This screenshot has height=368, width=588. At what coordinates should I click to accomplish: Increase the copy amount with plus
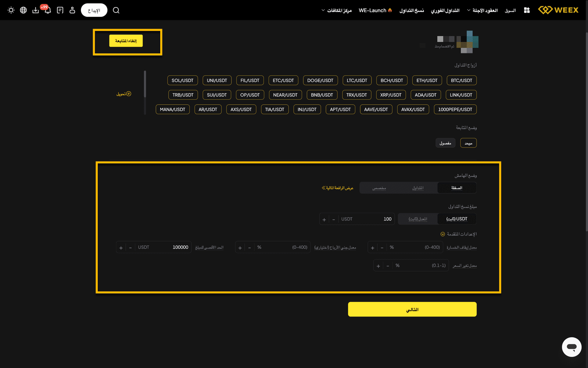point(324,219)
